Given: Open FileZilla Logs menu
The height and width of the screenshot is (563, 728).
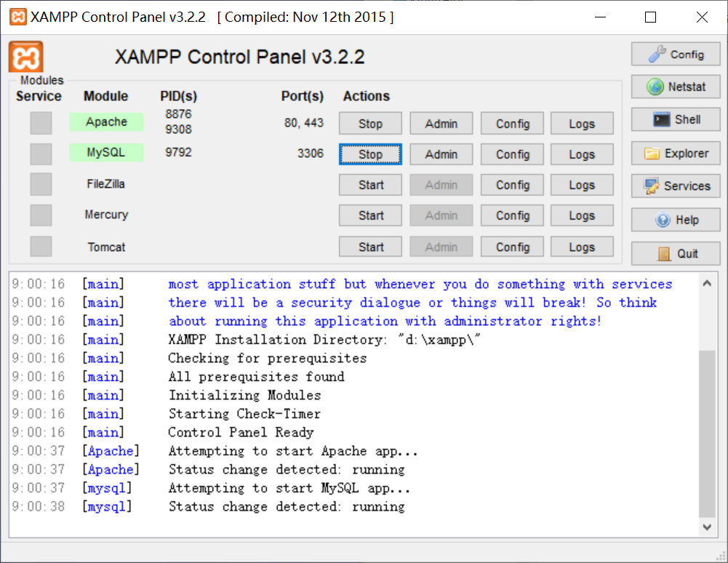Looking at the screenshot, I should [583, 185].
